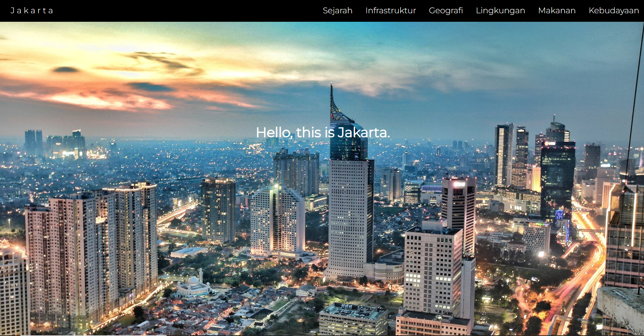The width and height of the screenshot is (644, 336).
Task: Navigate to the Makanan page
Action: tap(557, 11)
